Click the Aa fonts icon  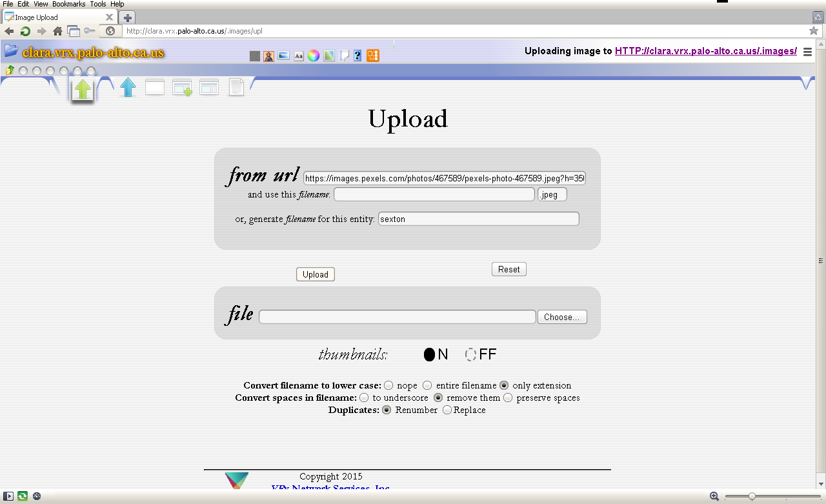(x=299, y=55)
